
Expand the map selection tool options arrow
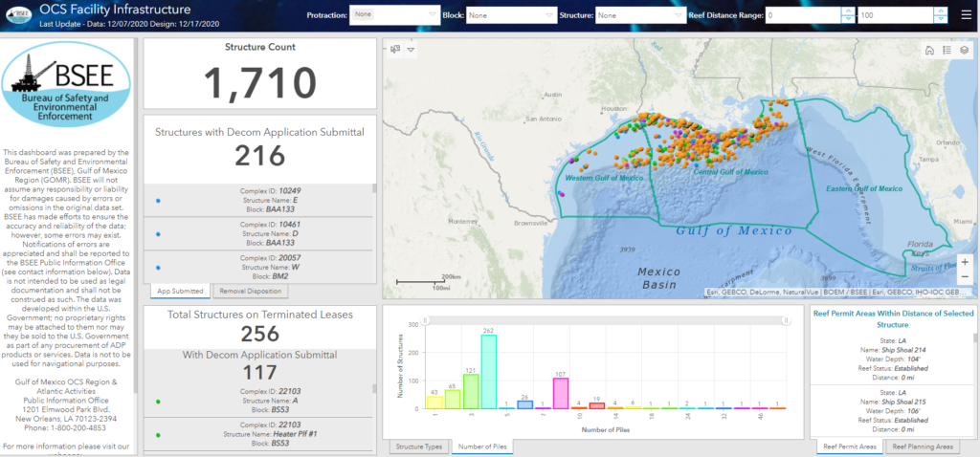(x=412, y=49)
